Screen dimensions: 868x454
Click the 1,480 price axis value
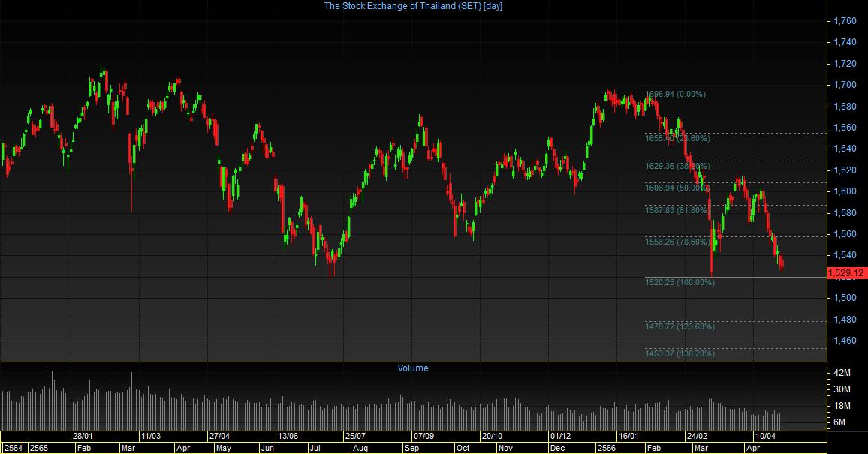845,320
